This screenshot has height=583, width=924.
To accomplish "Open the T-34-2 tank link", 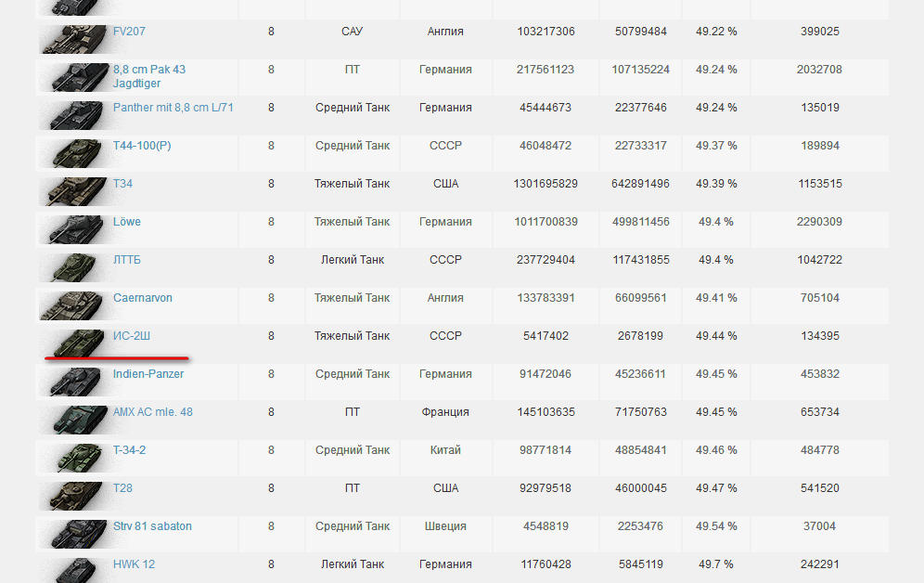I will click(x=130, y=449).
